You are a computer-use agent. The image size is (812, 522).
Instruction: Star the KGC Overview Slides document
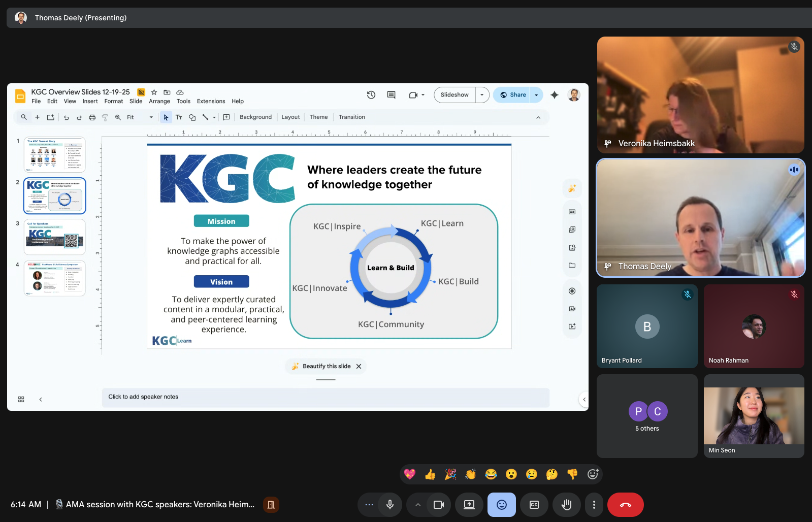click(x=154, y=92)
